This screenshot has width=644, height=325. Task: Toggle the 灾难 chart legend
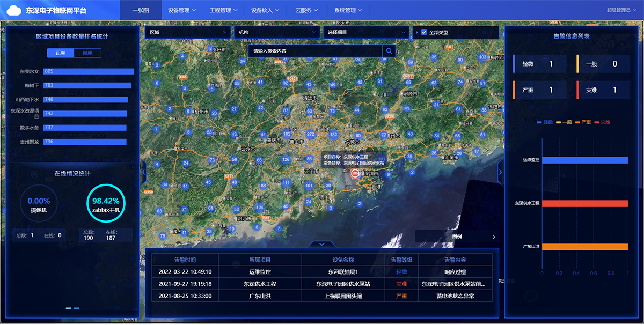tap(603, 122)
